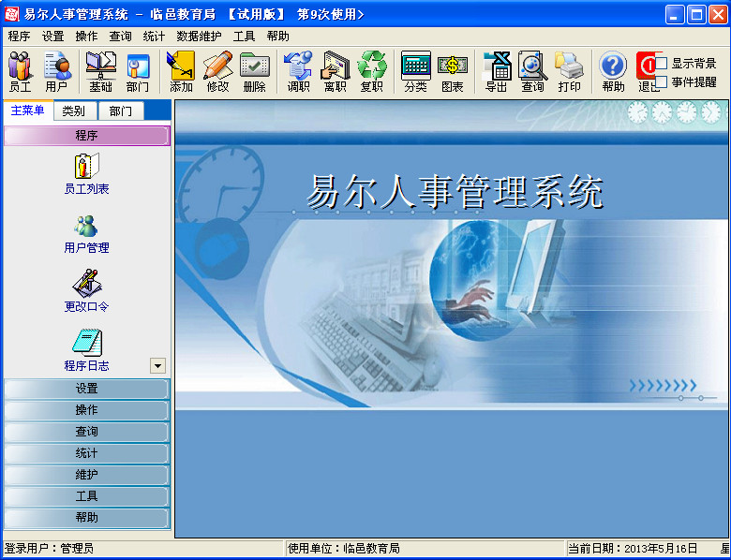Open the 分类 (Classify) toolbar icon

point(415,72)
